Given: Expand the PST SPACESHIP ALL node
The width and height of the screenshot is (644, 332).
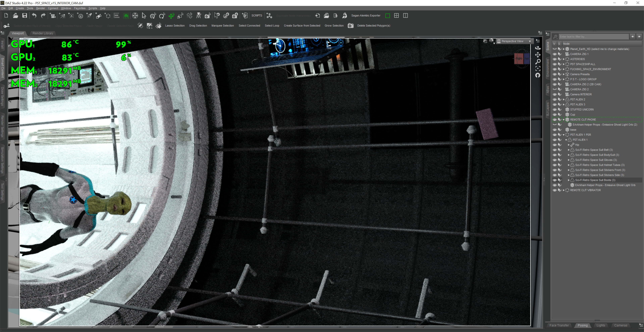Looking at the screenshot, I should (x=564, y=64).
